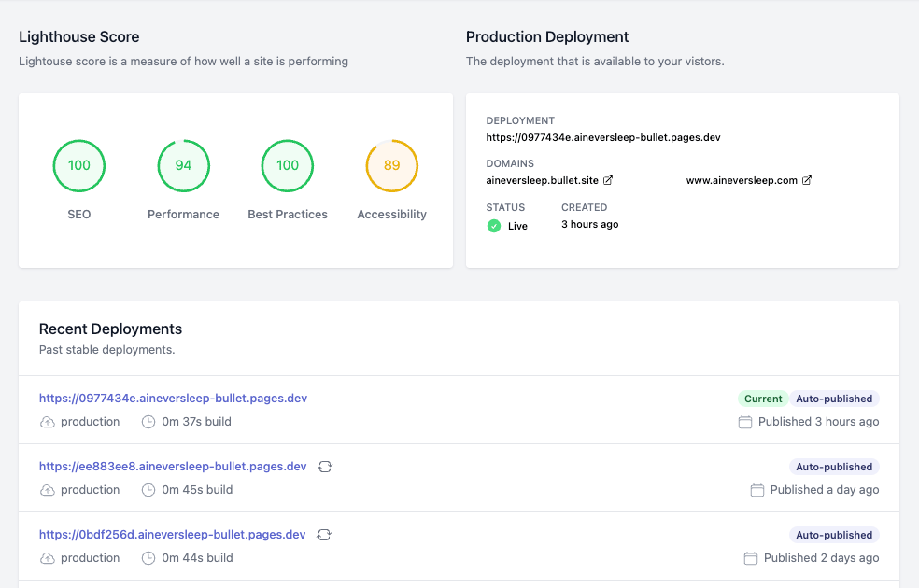Click the clock icon next to 0m 45s build

point(148,490)
